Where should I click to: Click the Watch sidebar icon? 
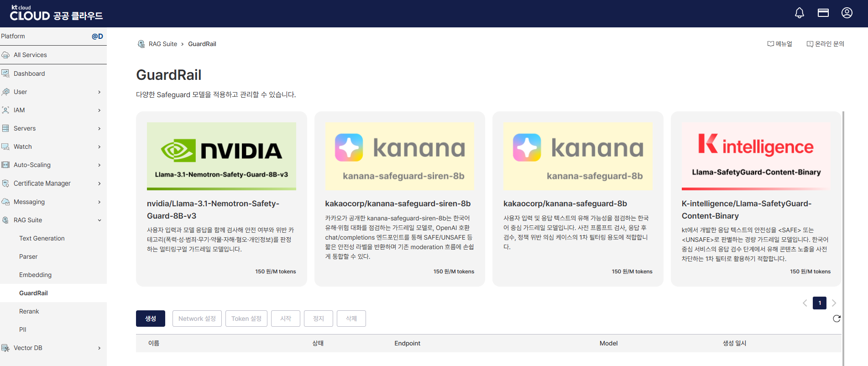tap(5, 146)
